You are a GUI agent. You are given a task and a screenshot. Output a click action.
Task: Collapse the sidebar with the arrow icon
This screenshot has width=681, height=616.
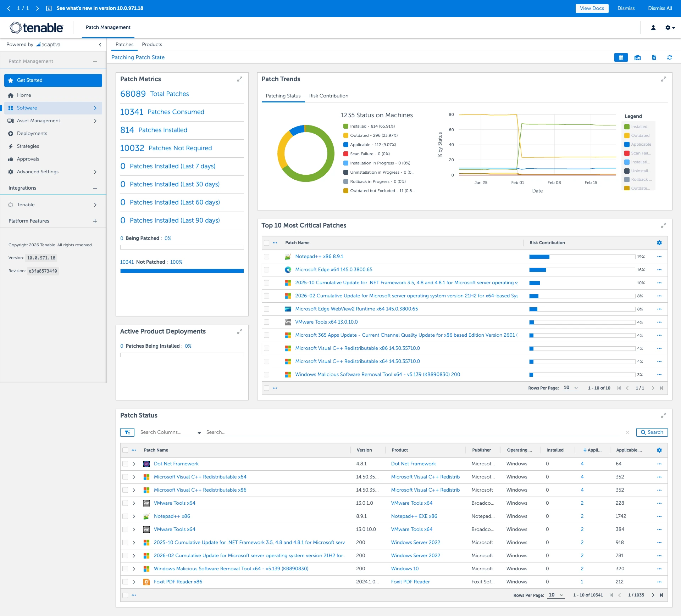100,45
